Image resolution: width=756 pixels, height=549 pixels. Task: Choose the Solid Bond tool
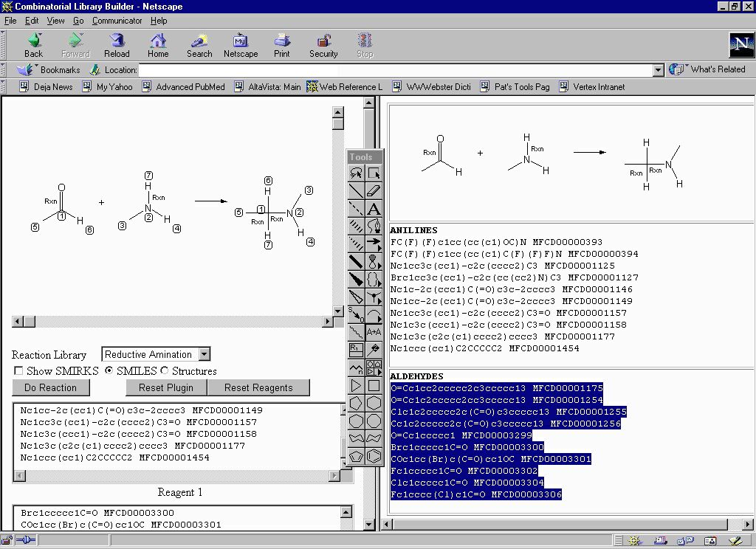pyautogui.click(x=356, y=191)
